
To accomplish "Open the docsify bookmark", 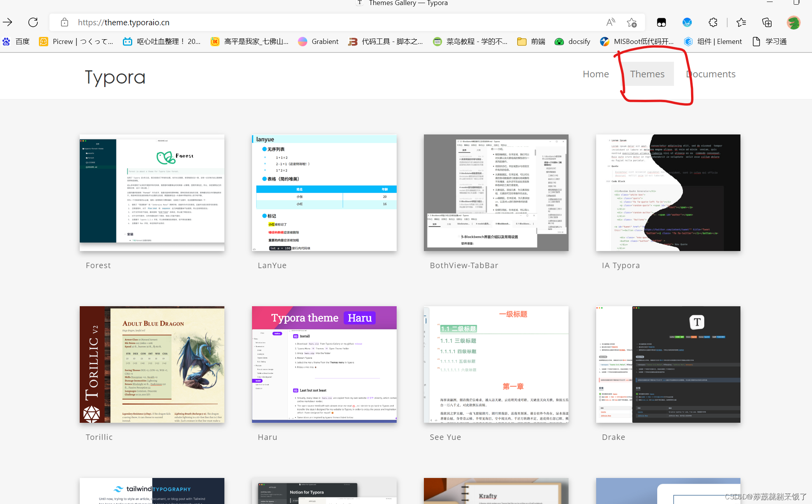I will (x=572, y=41).
